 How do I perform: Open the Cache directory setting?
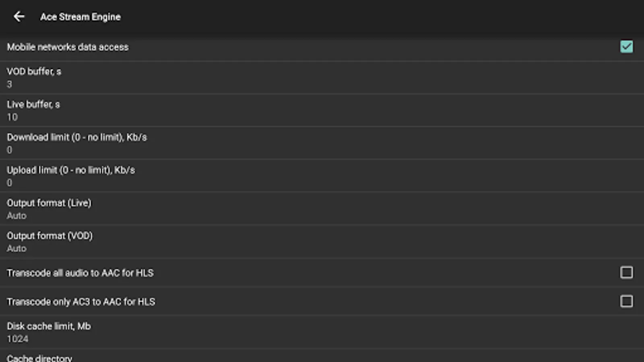(x=39, y=358)
